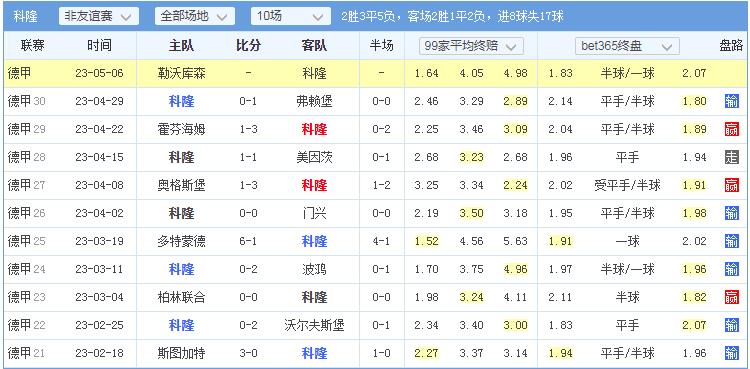The image size is (750, 369).
Task: Click the 6-1 score in 多特蒙德 row
Action: click(x=248, y=241)
